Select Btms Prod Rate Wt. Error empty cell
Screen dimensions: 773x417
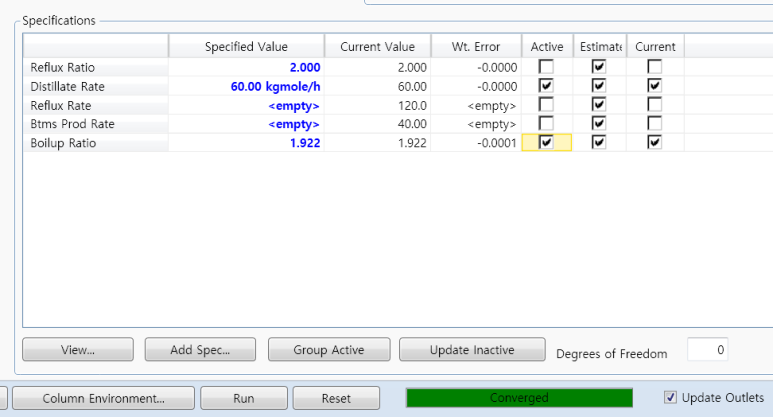(x=476, y=124)
